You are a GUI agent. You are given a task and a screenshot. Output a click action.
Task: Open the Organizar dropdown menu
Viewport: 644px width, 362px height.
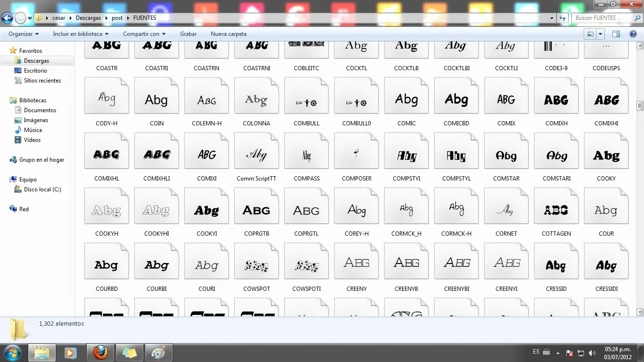point(24,34)
